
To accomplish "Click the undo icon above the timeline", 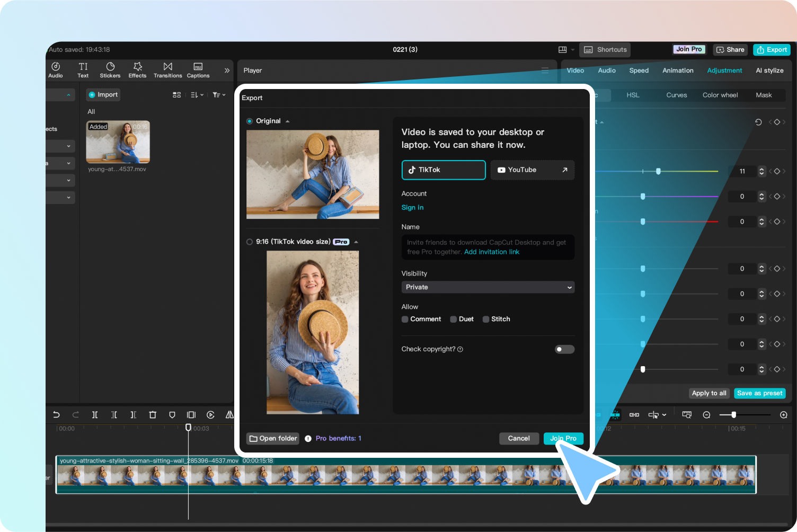I will point(56,415).
